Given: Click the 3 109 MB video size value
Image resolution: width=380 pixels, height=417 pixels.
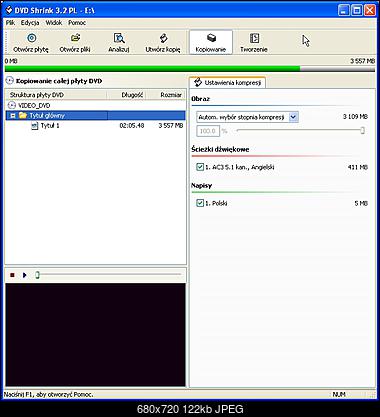Looking at the screenshot, I should (355, 117).
